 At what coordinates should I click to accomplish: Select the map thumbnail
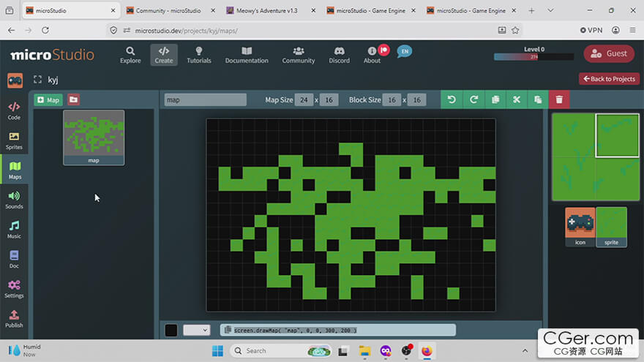point(94,137)
